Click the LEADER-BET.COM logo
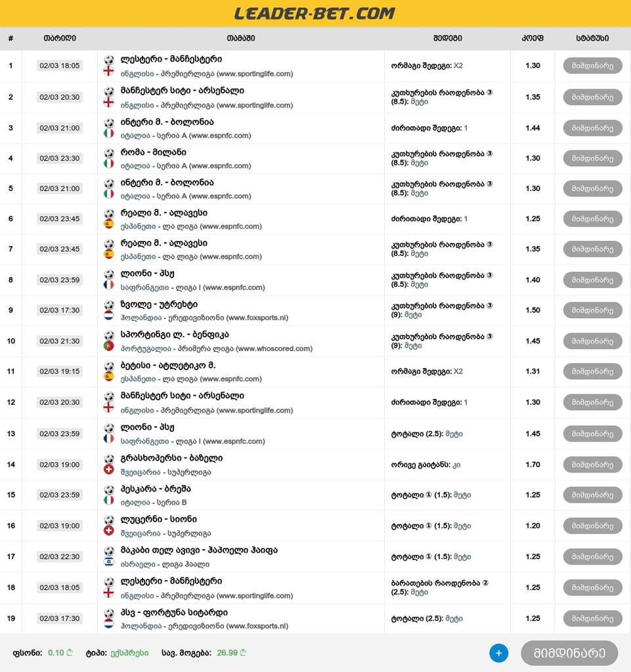 315,13
